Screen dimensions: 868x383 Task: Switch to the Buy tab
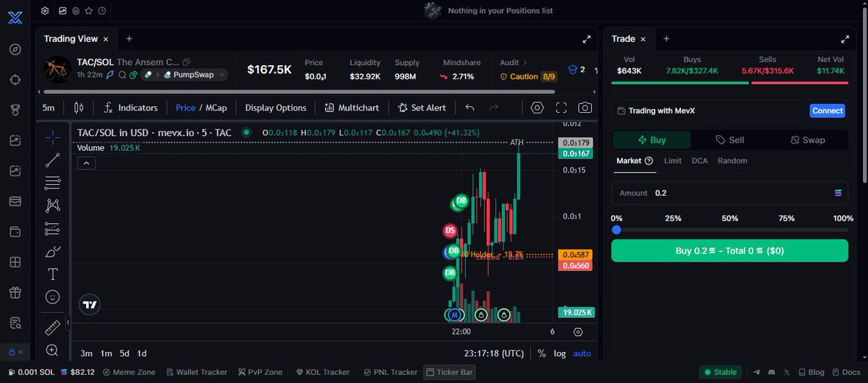coord(652,140)
